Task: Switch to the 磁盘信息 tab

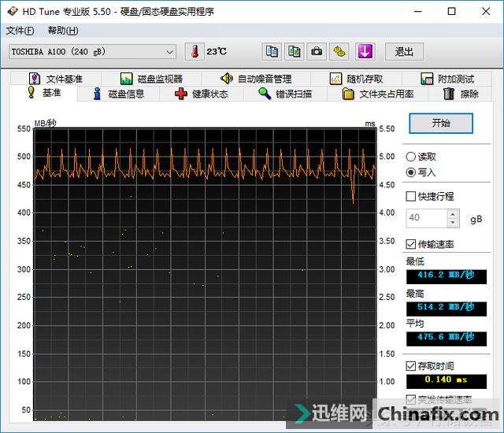Action: 119,94
